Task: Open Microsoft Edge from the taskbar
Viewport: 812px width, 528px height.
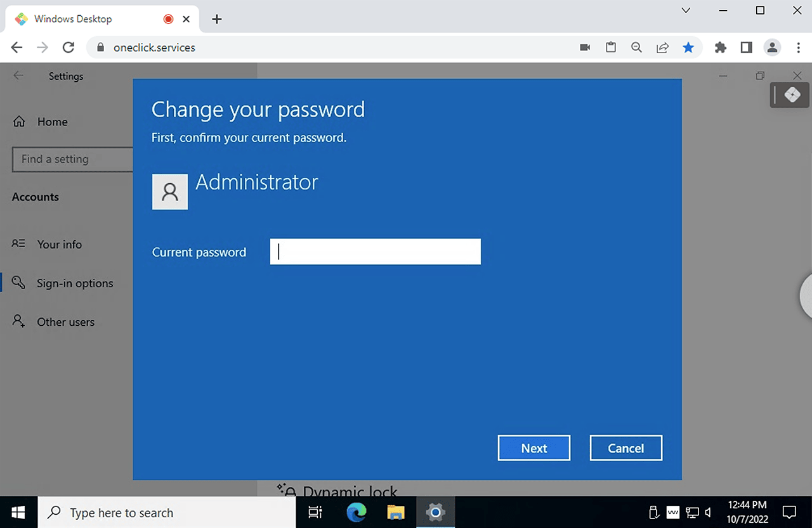Action: [x=357, y=512]
